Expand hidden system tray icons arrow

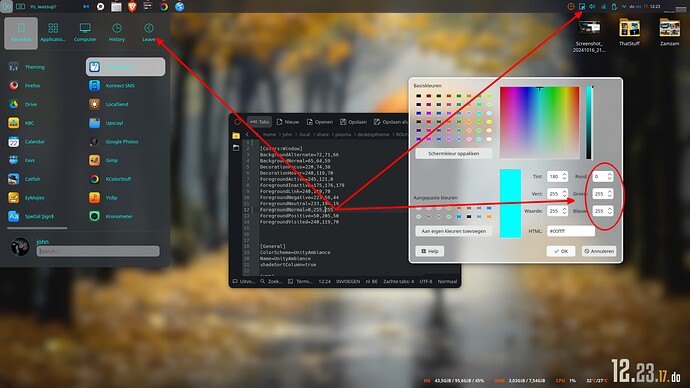pyautogui.click(x=624, y=7)
